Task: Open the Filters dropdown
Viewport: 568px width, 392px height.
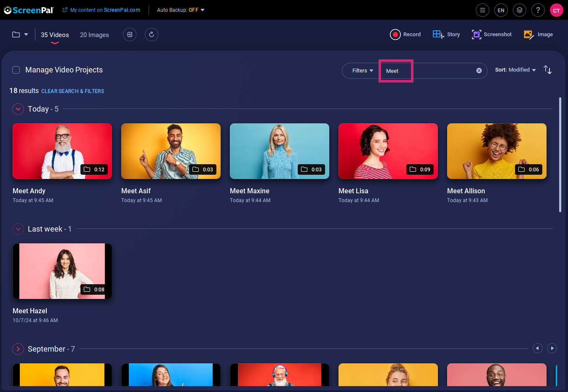Action: click(363, 71)
